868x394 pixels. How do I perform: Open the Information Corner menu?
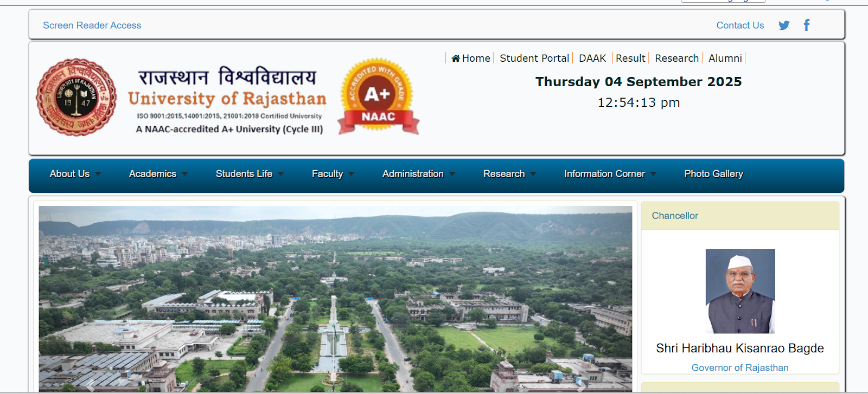604,174
